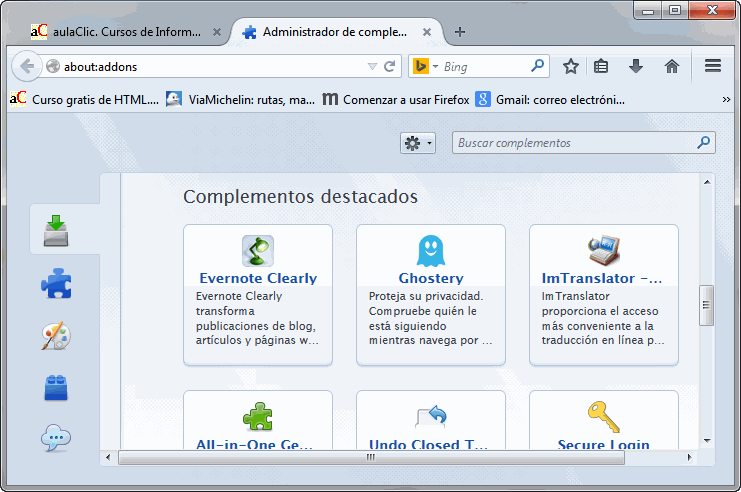Click the Ghostery description 'Proteja su privacidad'
The image size is (741, 492).
pos(426,296)
